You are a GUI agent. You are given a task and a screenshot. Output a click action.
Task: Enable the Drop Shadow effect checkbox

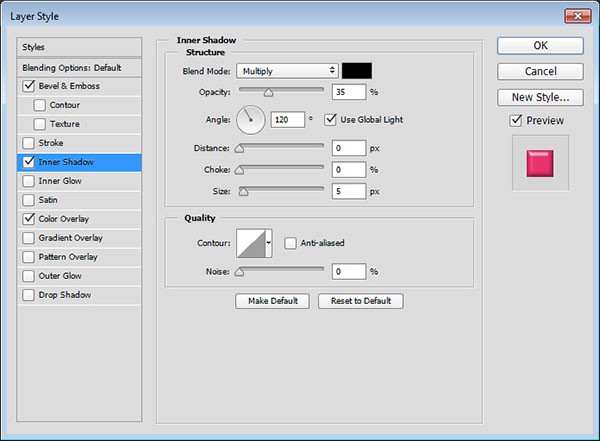28,295
